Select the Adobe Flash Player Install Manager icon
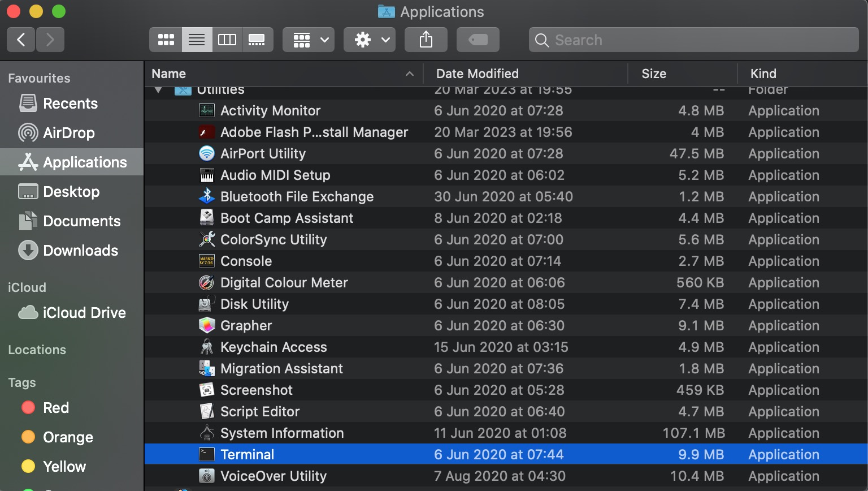Screen dimensions: 868x491 pos(207,132)
